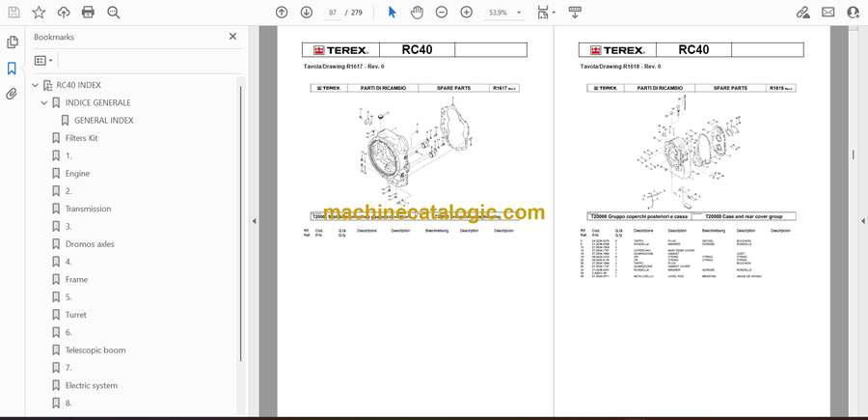This screenshot has width=868, height=420.
Task: Open the bookmark labeled 3.
Action: [x=68, y=227]
